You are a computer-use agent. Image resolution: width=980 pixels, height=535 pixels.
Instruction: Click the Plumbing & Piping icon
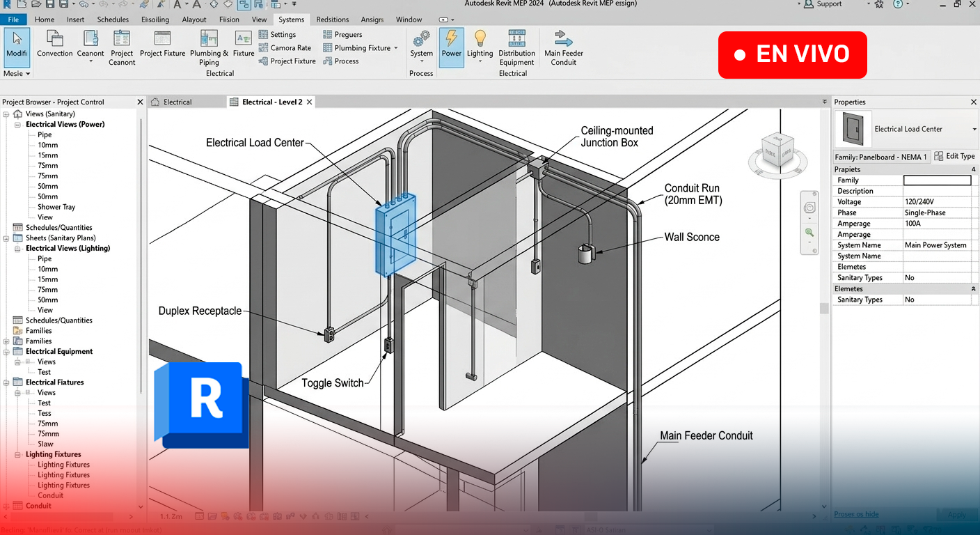(209, 47)
